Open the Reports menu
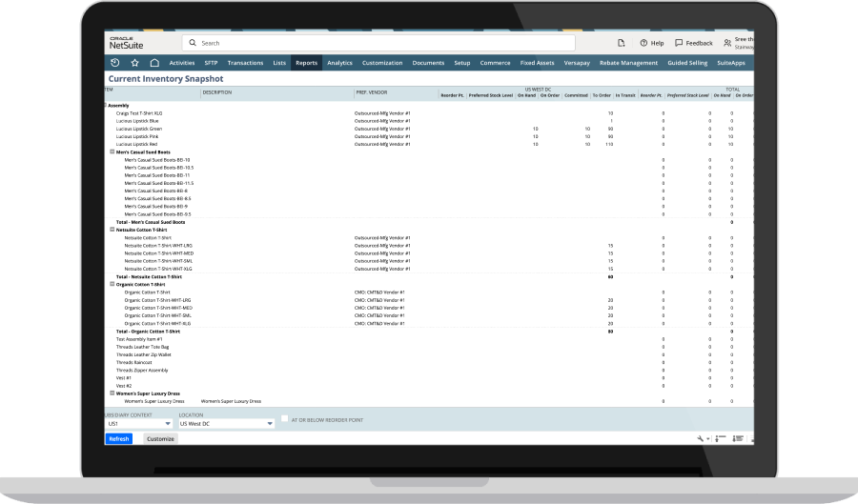 [x=306, y=63]
